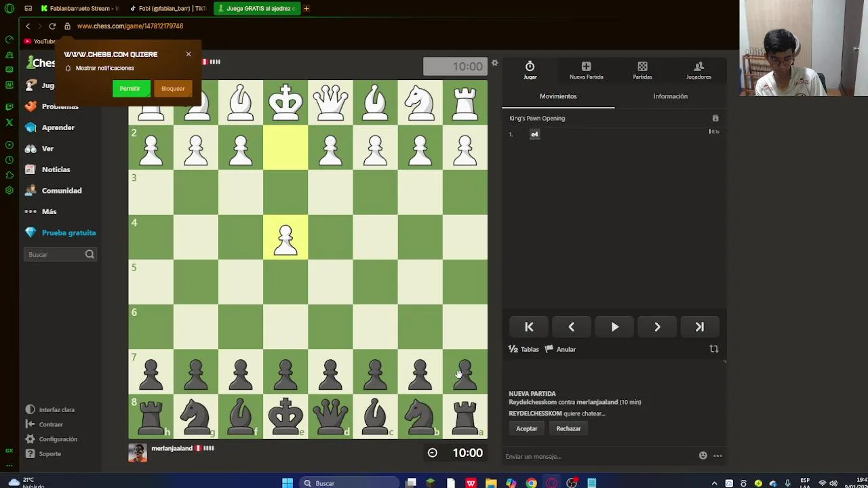Viewport: 868px width, 488px height.
Task: Allow notifications with the Permitir button
Action: coord(130,89)
